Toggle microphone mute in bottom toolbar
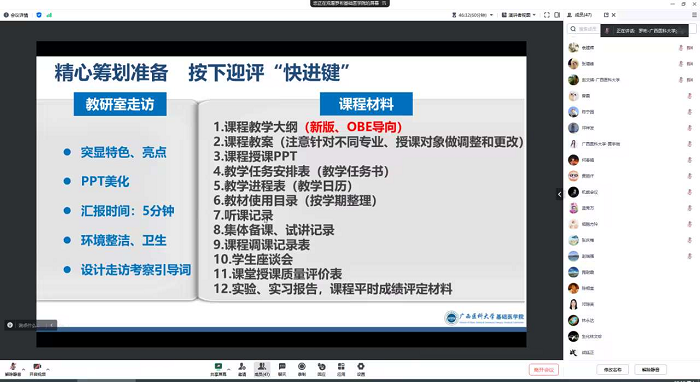This screenshot has width=700, height=382. tap(13, 369)
